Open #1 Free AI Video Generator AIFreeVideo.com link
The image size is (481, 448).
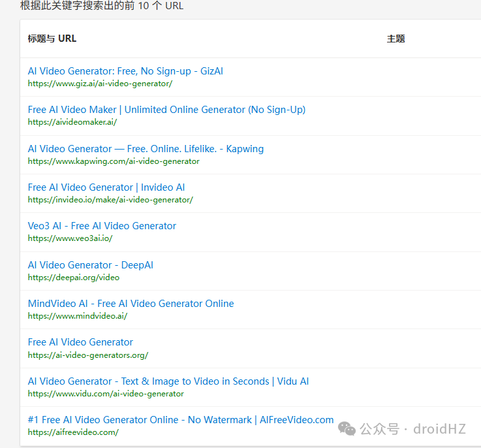tap(181, 420)
